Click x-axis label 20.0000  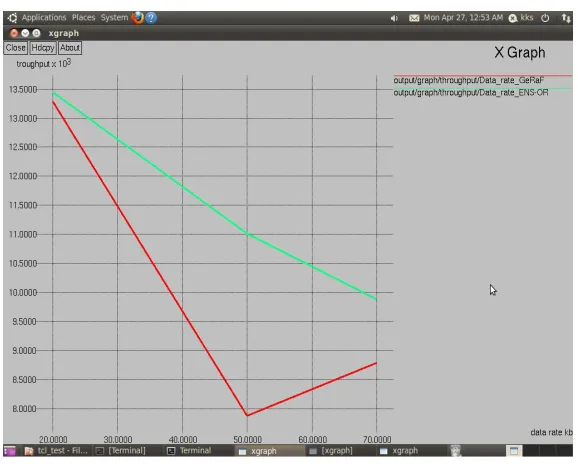pos(53,440)
